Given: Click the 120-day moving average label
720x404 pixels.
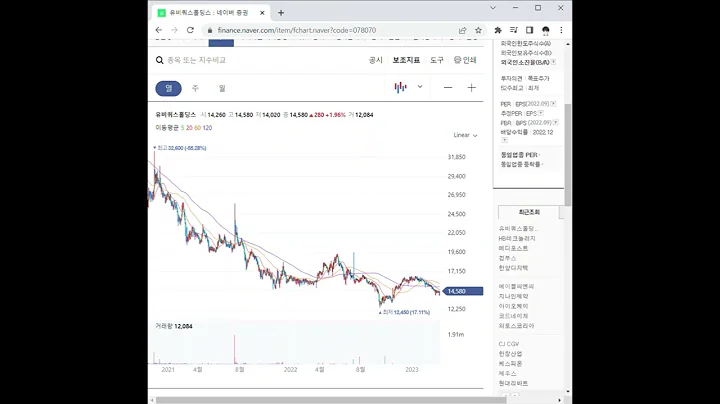Looking at the screenshot, I should pyautogui.click(x=208, y=128).
